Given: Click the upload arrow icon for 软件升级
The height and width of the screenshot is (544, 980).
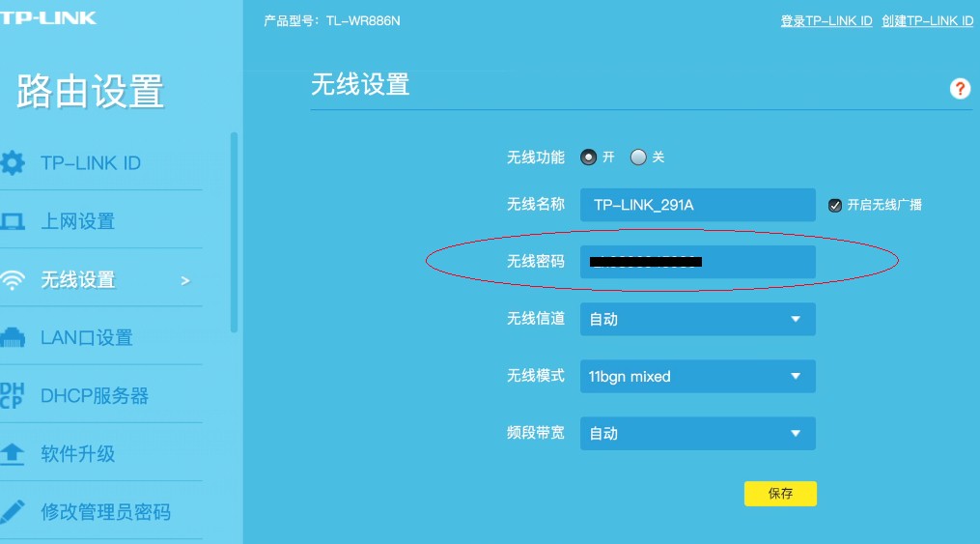Looking at the screenshot, I should click(x=12, y=454).
